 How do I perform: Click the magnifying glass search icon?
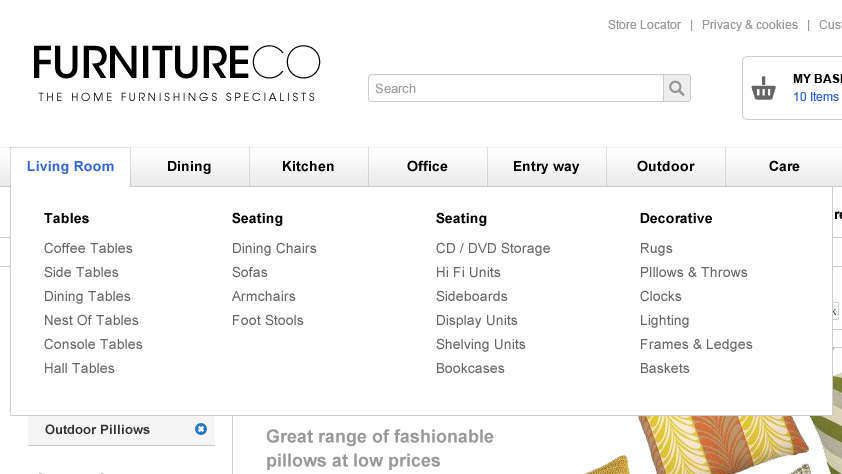(677, 88)
